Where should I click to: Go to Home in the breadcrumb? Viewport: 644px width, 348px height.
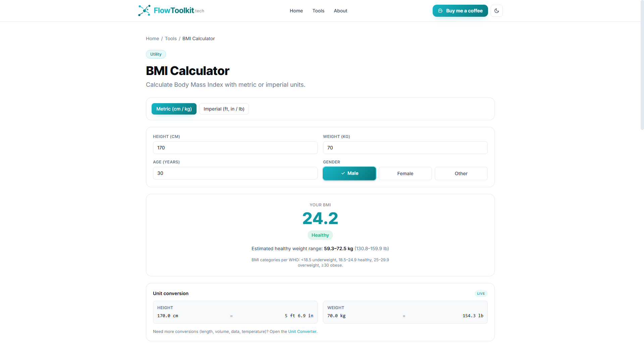tap(152, 39)
